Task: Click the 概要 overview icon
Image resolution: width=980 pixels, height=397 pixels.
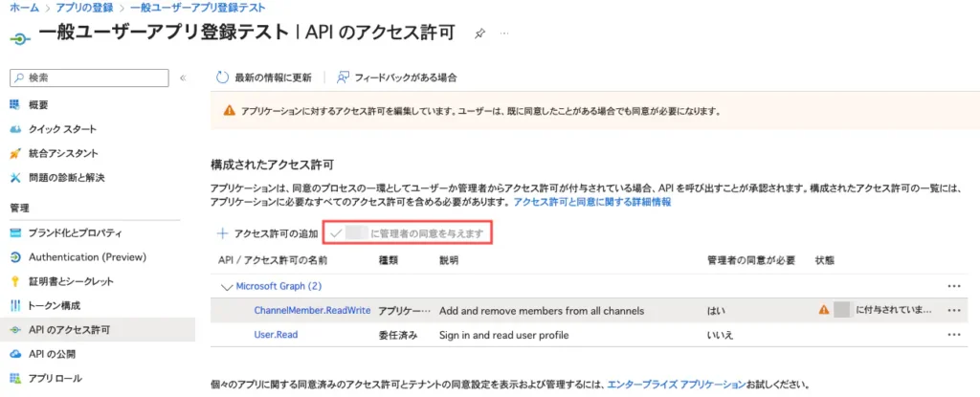Action: tap(15, 104)
